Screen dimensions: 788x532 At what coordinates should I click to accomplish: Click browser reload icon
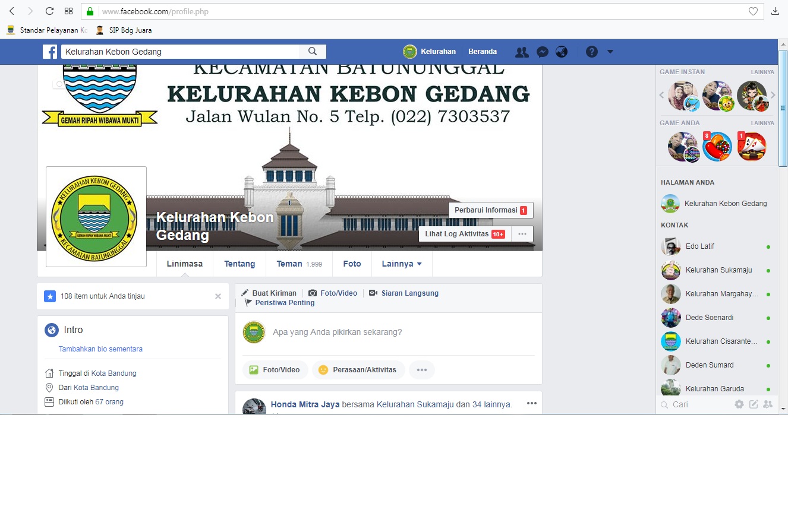(x=49, y=11)
